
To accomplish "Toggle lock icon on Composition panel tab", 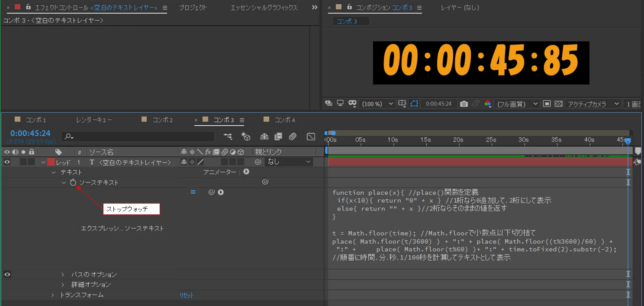I will 349,7.
